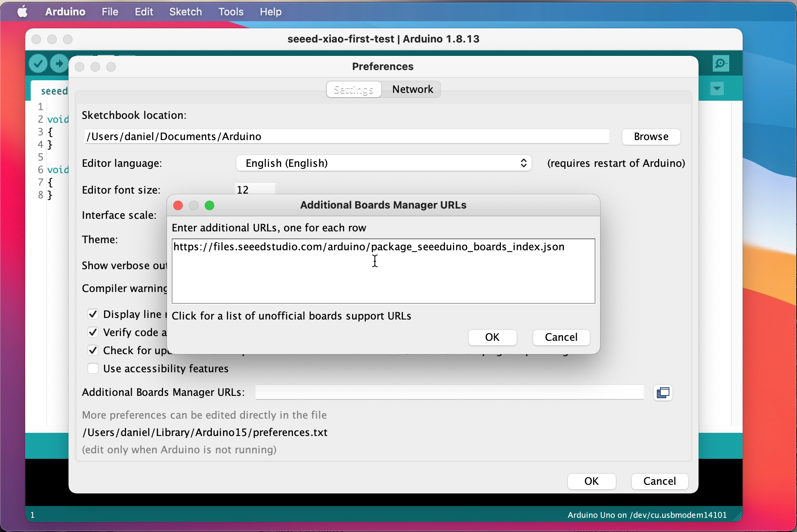This screenshot has height=532, width=797.
Task: Open the Apple menu in the menu bar
Action: 22,11
